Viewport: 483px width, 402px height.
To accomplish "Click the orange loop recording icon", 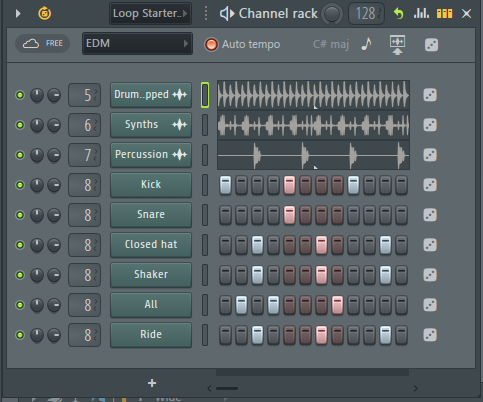I will coord(45,13).
